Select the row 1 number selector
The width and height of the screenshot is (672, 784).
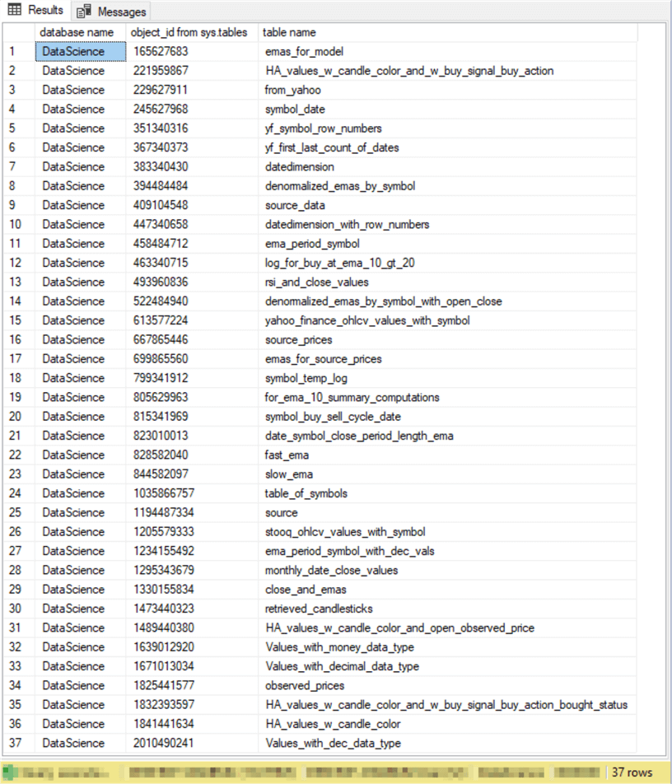tap(18, 51)
